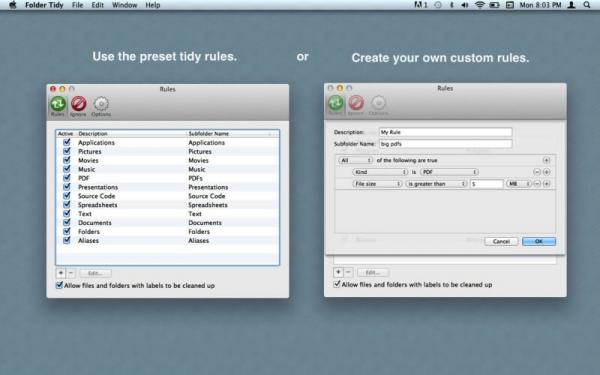Open the Apple menu
600x375 pixels.
click(13, 5)
